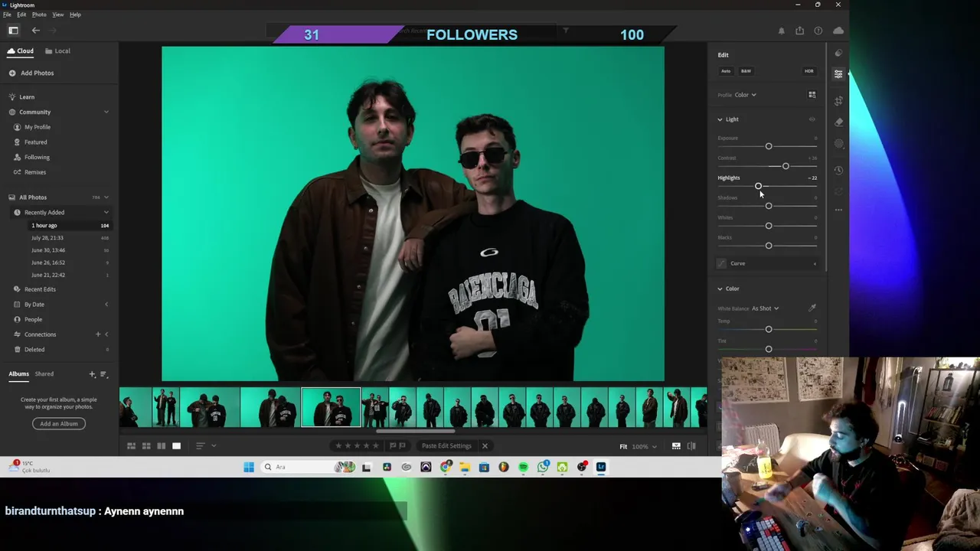Screen dimensions: 980x551
Task: Go back using the left arrow
Action: (x=35, y=31)
